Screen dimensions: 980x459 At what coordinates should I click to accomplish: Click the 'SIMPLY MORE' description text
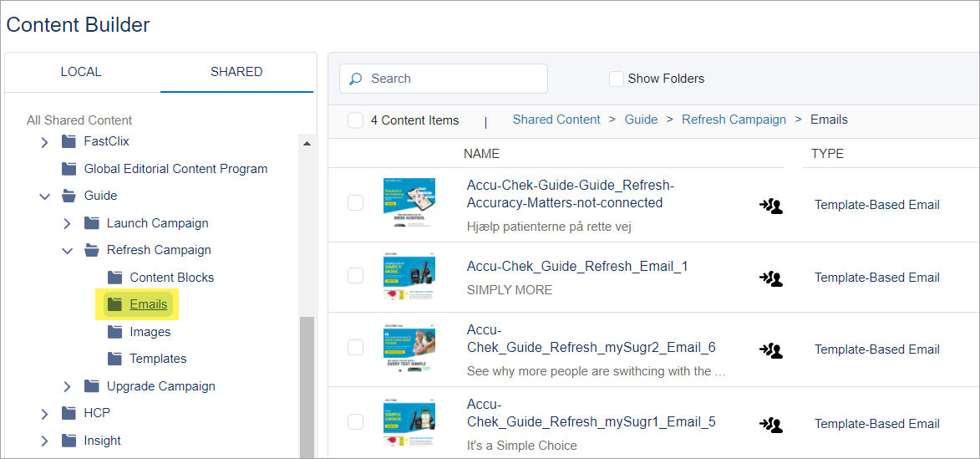(510, 290)
